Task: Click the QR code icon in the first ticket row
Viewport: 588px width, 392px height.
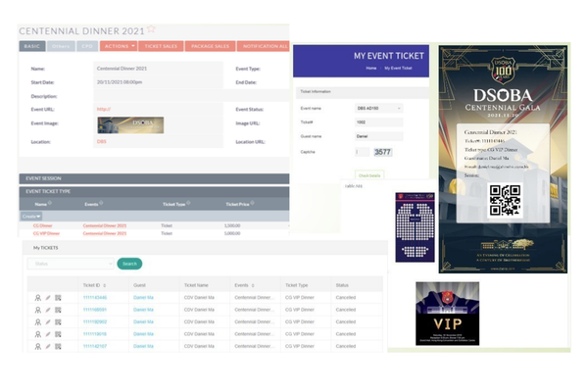Action: pyautogui.click(x=58, y=297)
